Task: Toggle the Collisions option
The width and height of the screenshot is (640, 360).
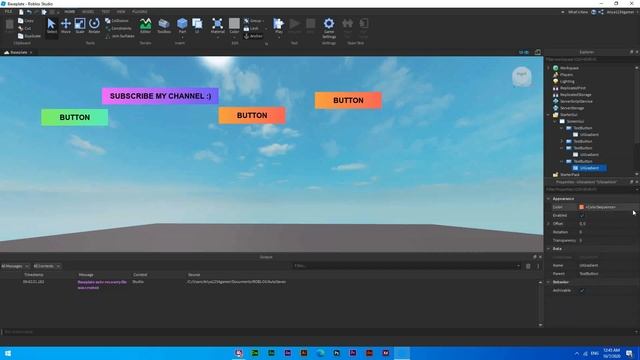Action: tap(117, 20)
